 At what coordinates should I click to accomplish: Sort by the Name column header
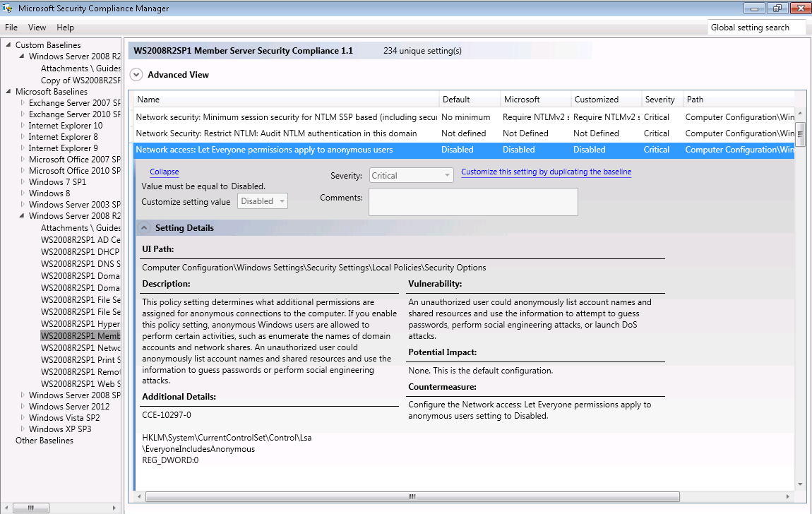point(287,100)
